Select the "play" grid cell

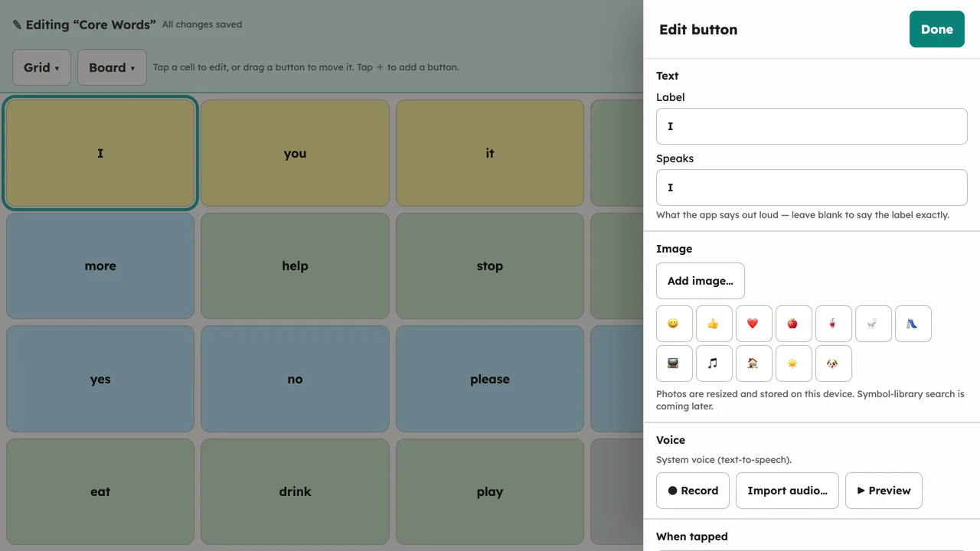490,491
